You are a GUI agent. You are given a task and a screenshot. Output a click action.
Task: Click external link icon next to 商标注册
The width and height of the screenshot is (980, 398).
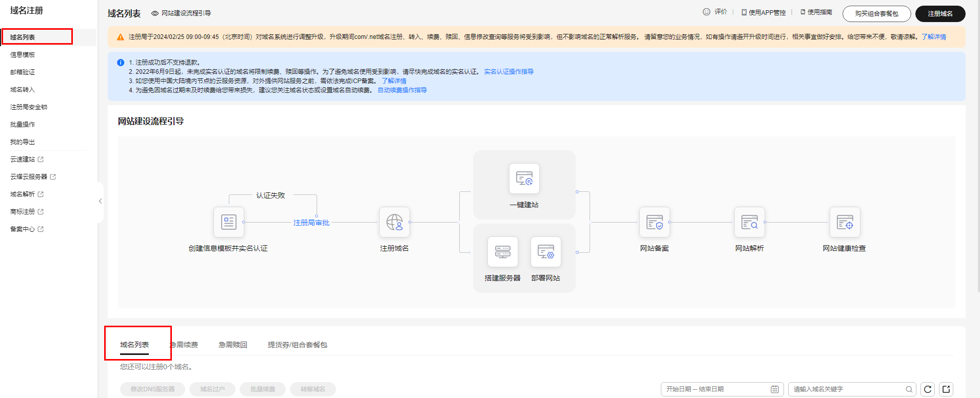coord(41,212)
